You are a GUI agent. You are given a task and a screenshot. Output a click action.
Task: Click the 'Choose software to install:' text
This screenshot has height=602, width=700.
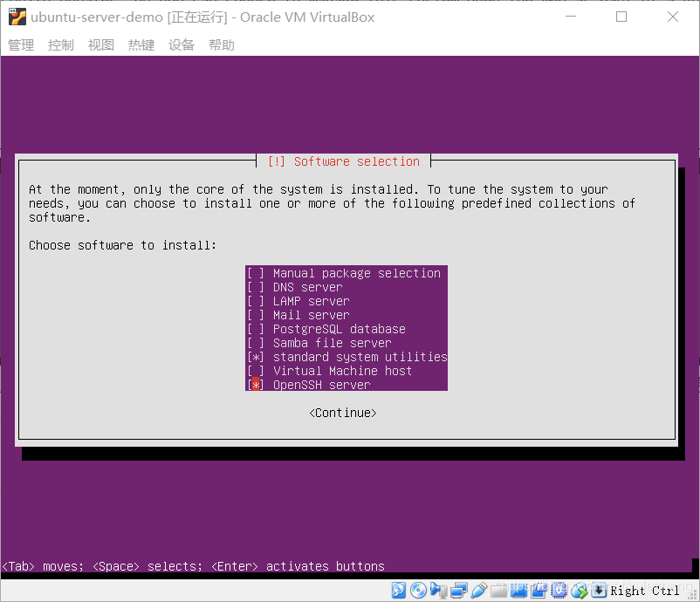pos(123,245)
